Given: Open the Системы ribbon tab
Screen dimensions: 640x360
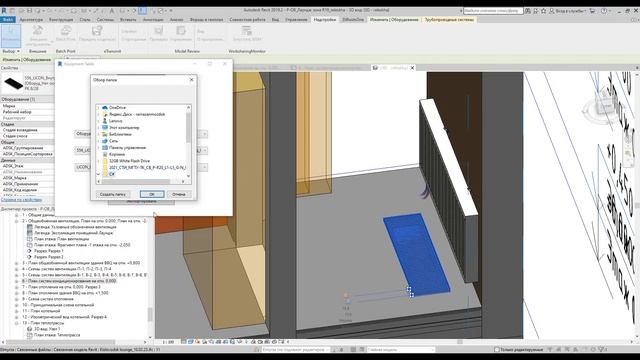Looking at the screenshot, I should (105, 20).
